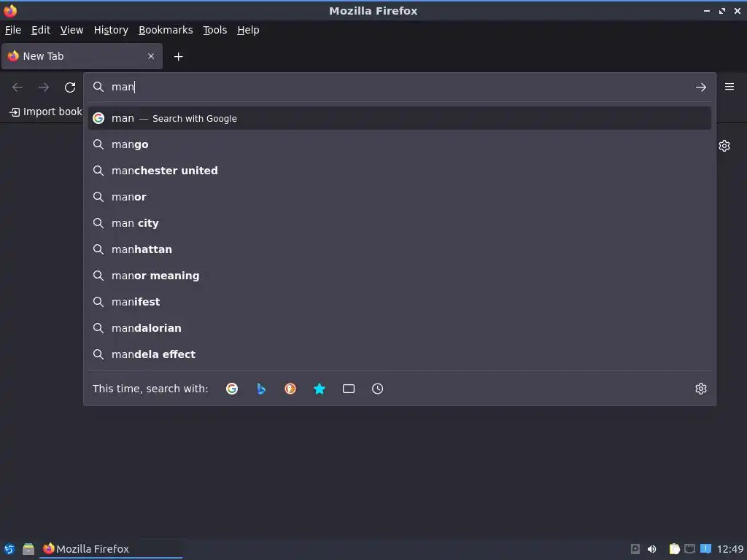Search this time with Bing icon
Viewport: 747px width, 560px height.
[x=261, y=389]
